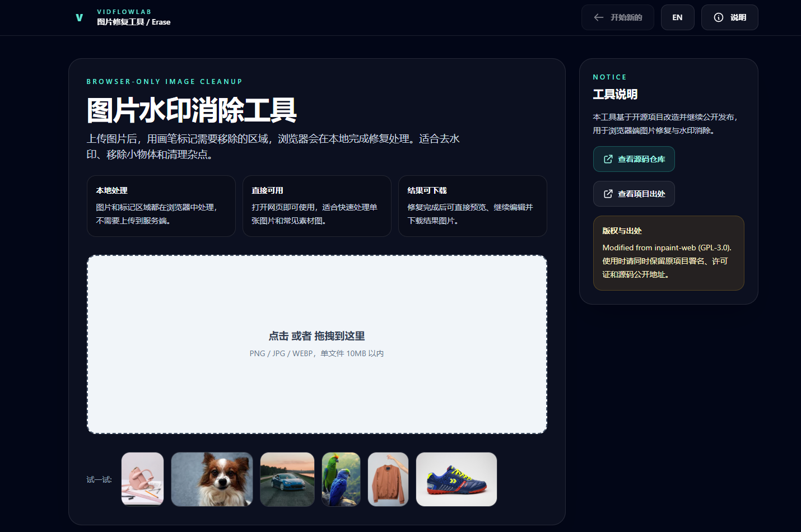Open the 查看项目出处 link

634,194
